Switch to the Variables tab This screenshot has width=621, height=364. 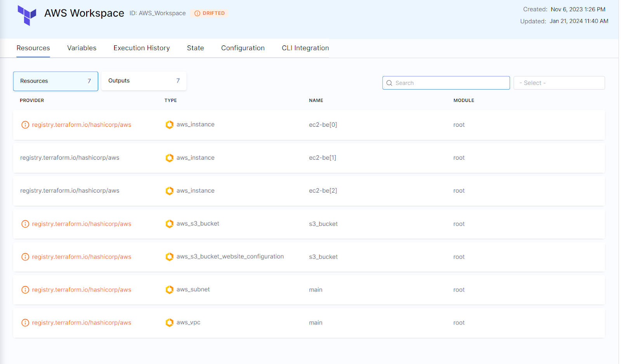tap(82, 48)
